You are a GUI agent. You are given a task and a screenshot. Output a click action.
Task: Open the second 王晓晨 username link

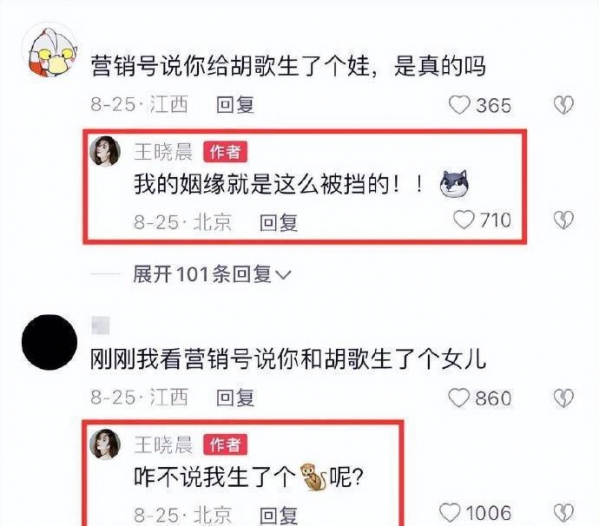point(163,445)
